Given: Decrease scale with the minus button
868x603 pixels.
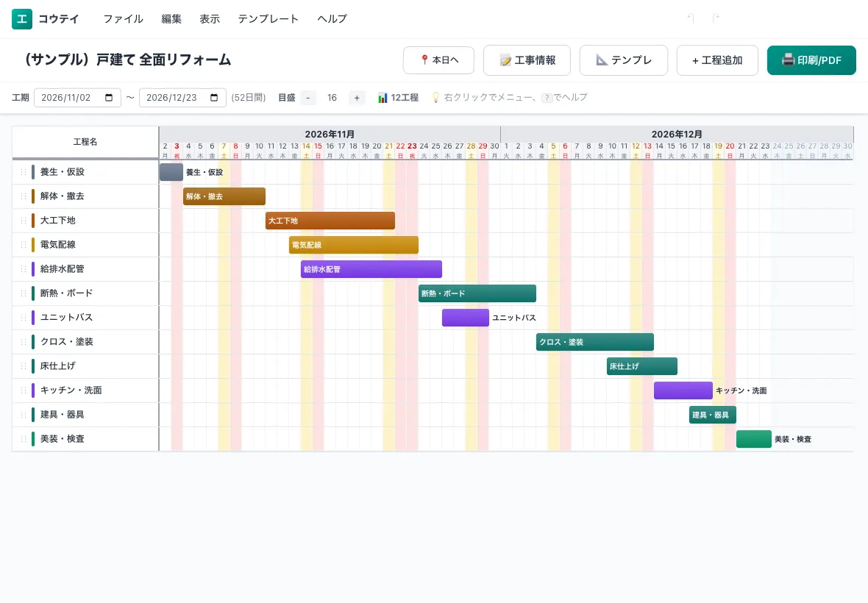Looking at the screenshot, I should (307, 98).
